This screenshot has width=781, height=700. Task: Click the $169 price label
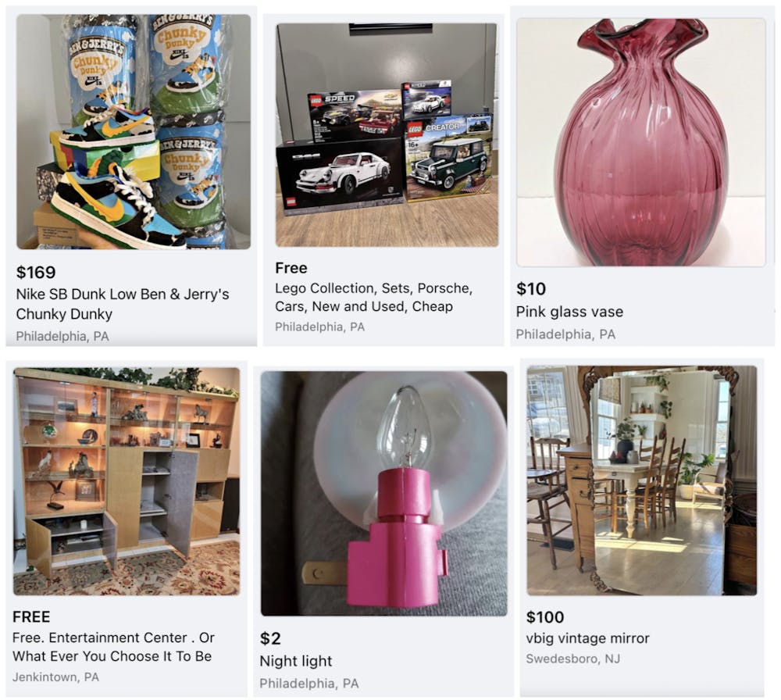(36, 272)
